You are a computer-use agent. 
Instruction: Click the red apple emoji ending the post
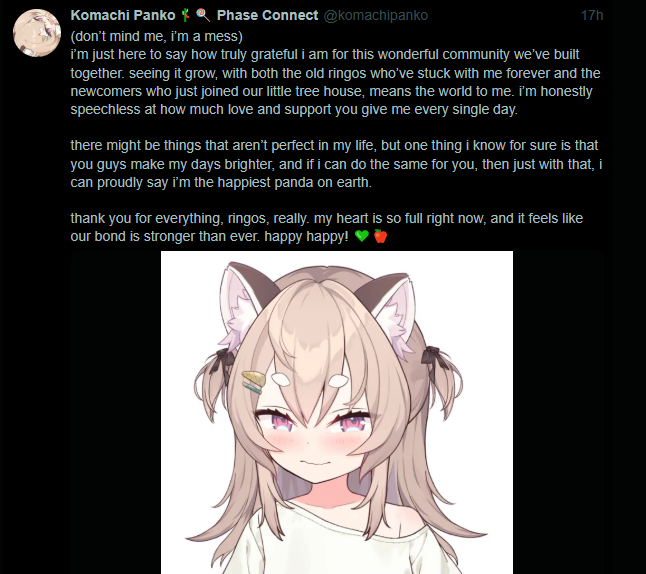(x=380, y=236)
